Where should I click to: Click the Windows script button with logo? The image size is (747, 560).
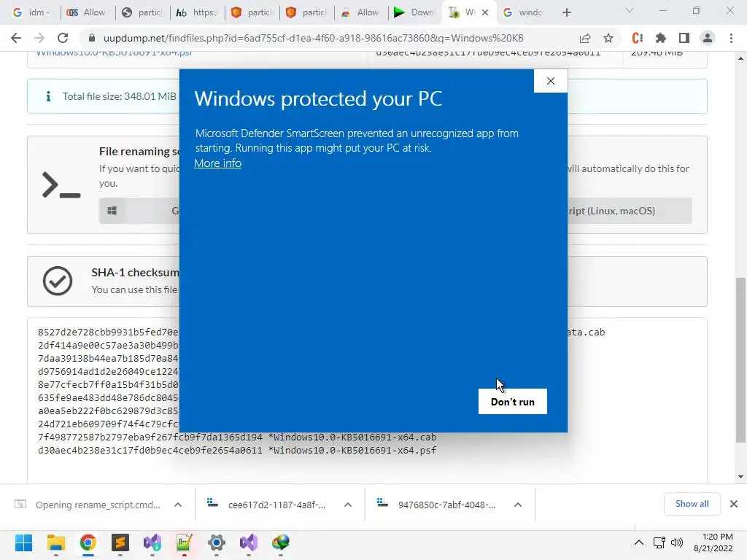[x=139, y=211]
